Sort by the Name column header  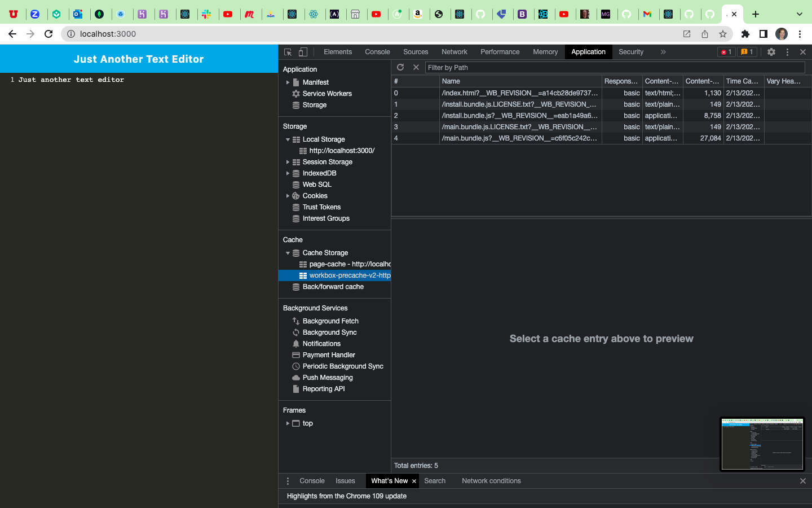click(520, 81)
